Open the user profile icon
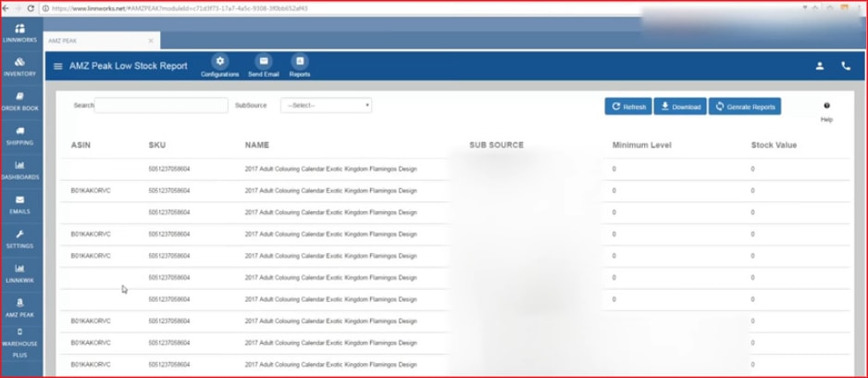This screenshot has height=378, width=868. (x=820, y=66)
